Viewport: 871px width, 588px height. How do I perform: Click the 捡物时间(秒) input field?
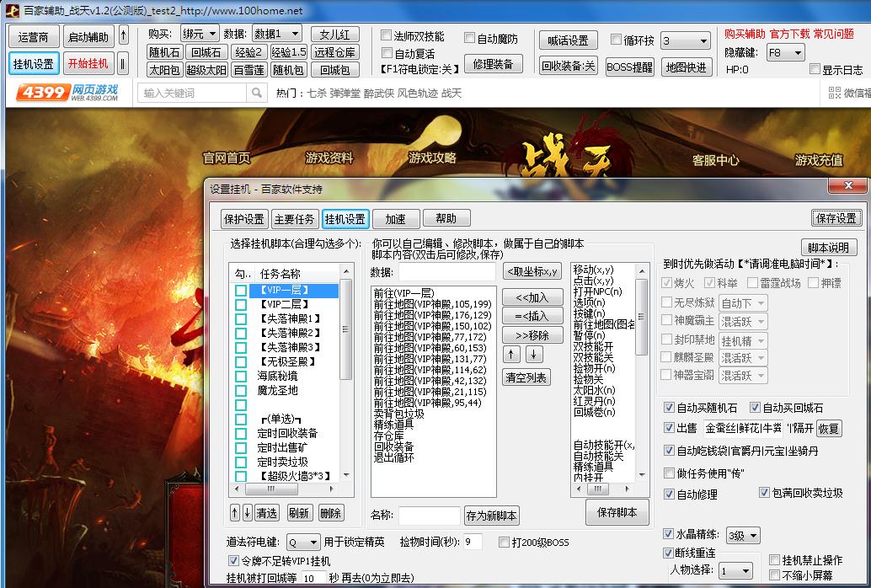473,542
